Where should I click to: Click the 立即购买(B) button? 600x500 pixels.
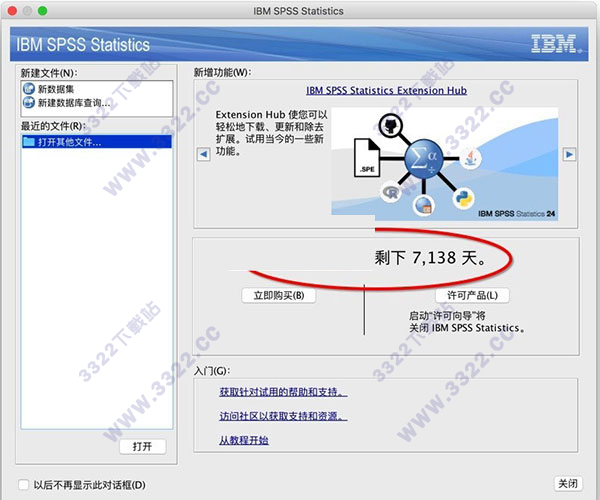279,295
